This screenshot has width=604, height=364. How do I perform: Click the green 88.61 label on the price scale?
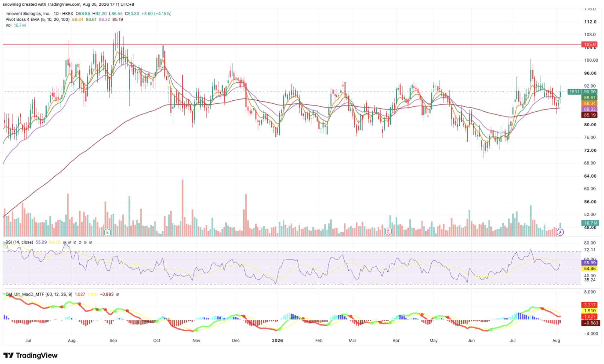pyautogui.click(x=590, y=98)
